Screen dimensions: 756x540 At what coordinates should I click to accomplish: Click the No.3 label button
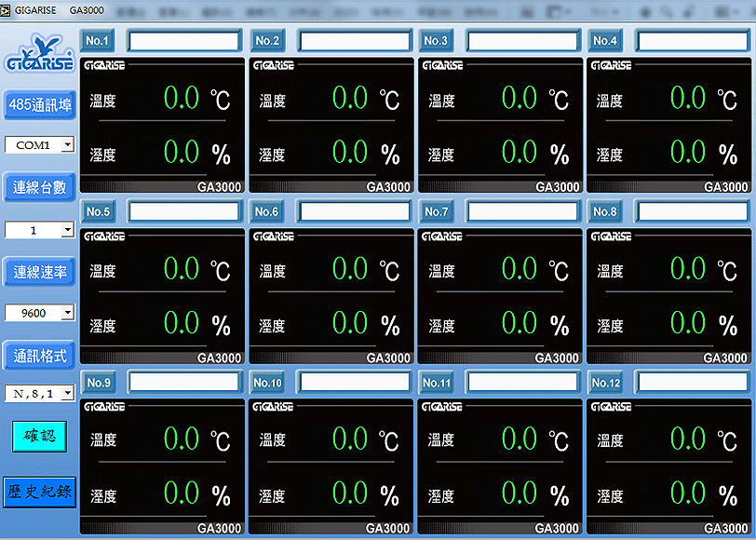[x=436, y=41]
